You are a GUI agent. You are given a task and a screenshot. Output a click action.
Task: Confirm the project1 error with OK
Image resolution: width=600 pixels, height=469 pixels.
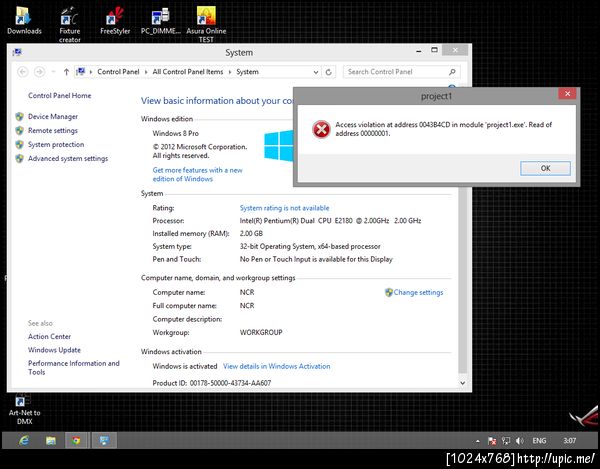(545, 168)
